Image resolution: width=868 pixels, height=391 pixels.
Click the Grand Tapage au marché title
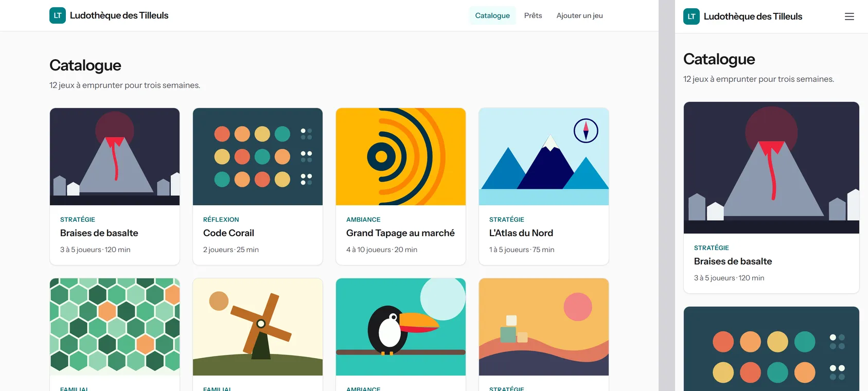(400, 233)
